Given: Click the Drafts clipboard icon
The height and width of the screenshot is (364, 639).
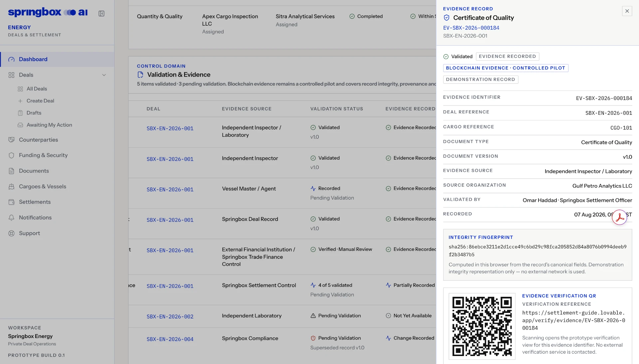Looking at the screenshot, I should click(20, 113).
